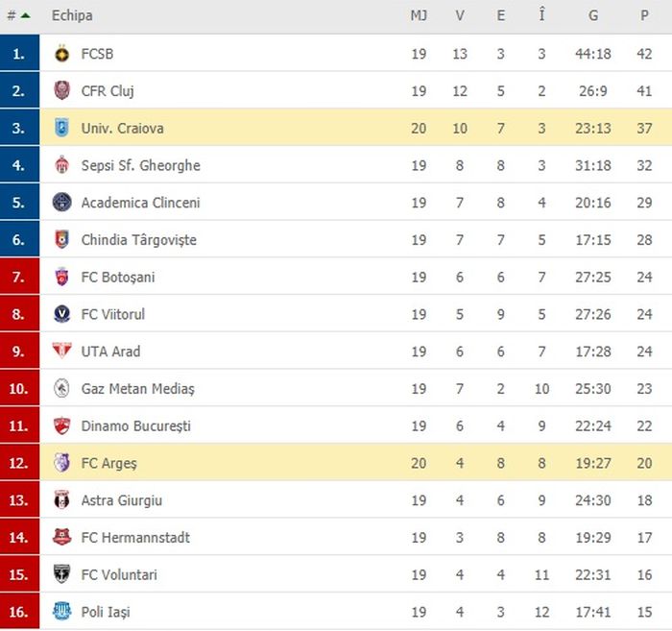Click the Echipa column header
This screenshot has height=631, width=672.
pos(72,16)
